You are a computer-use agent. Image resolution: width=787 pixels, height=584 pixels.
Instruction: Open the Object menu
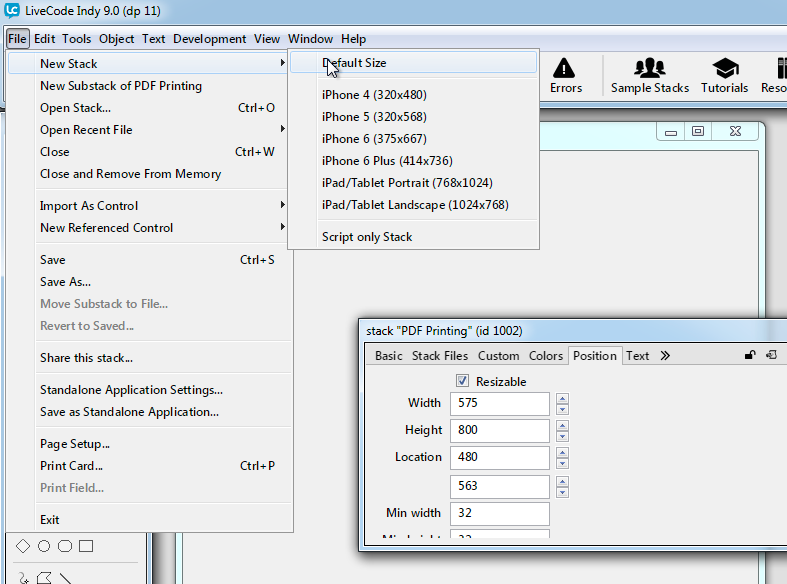click(116, 39)
